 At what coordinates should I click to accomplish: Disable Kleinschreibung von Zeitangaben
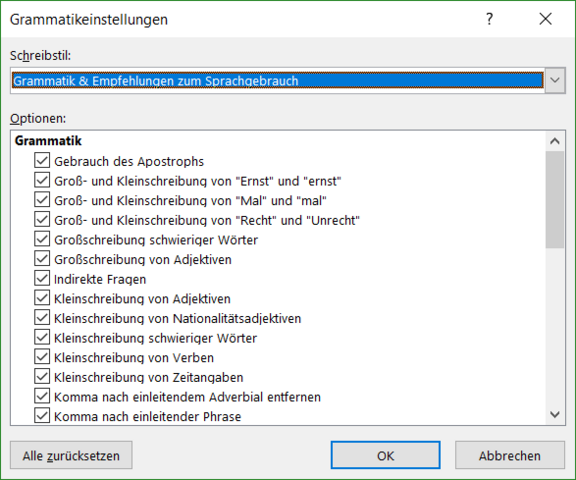click(x=42, y=377)
